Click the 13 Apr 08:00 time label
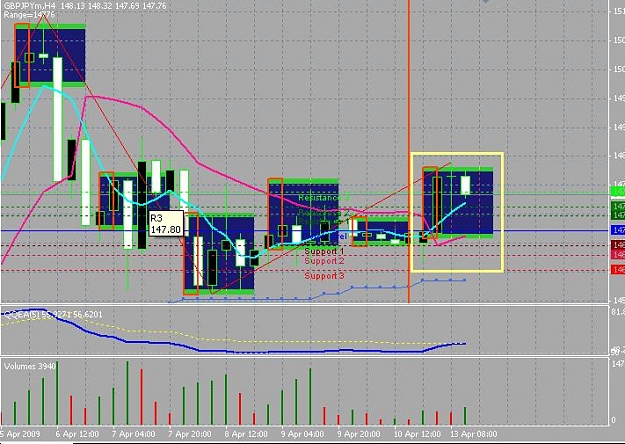This screenshot has height=444, width=625. click(x=474, y=434)
